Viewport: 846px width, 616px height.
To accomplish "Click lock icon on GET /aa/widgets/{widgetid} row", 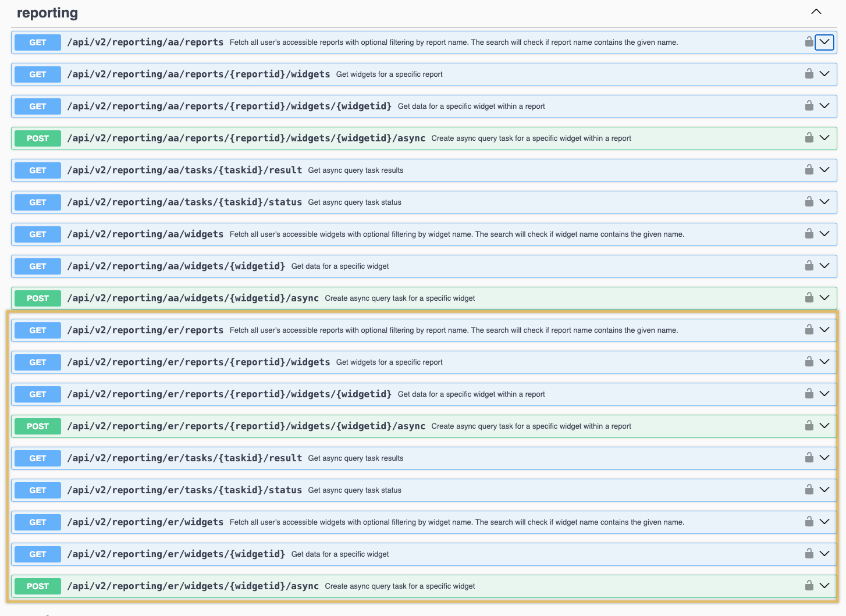I will (x=809, y=266).
